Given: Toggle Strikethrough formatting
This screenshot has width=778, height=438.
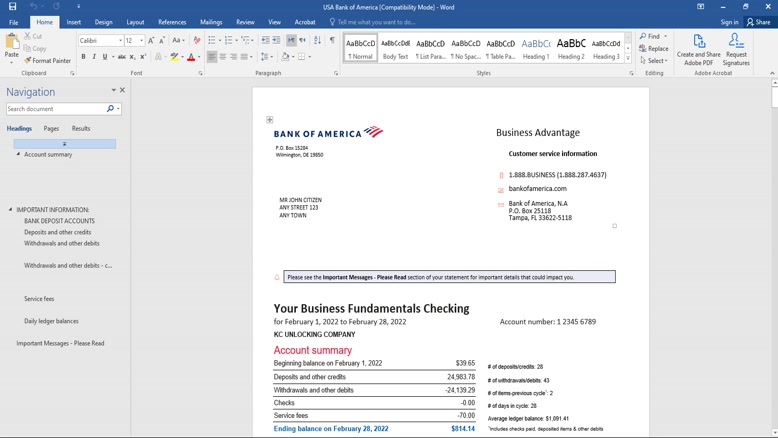Looking at the screenshot, I should 121,57.
